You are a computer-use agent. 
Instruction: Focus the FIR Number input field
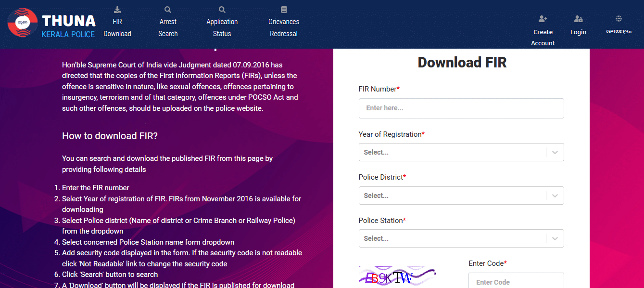[461, 108]
